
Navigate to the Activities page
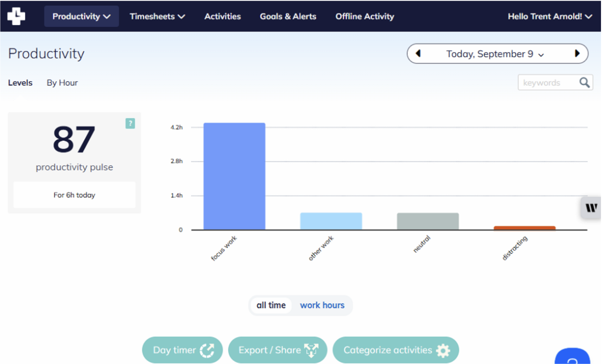pos(222,16)
